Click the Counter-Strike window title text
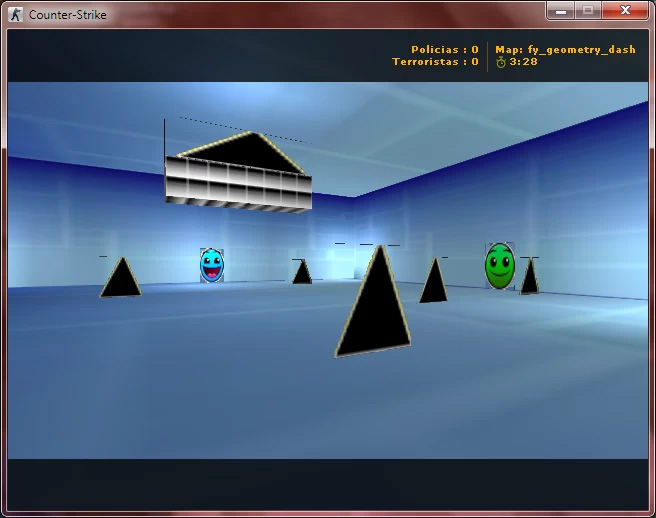This screenshot has height=518, width=656. point(67,15)
